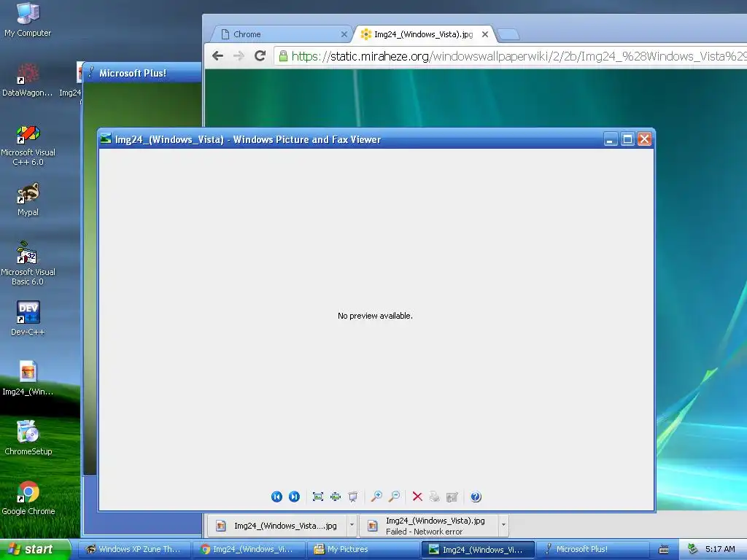Click the 5:17 AM clock
The width and height of the screenshot is (747, 560).
tap(720, 549)
